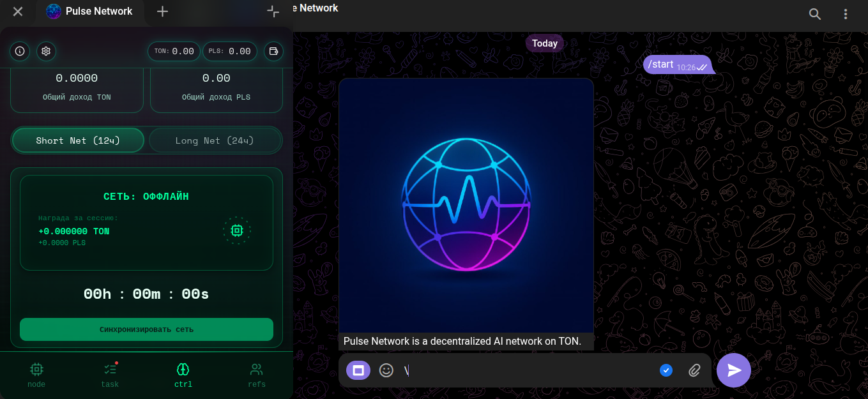Open chat three-dot options menu
868x399 pixels.
coord(846,14)
